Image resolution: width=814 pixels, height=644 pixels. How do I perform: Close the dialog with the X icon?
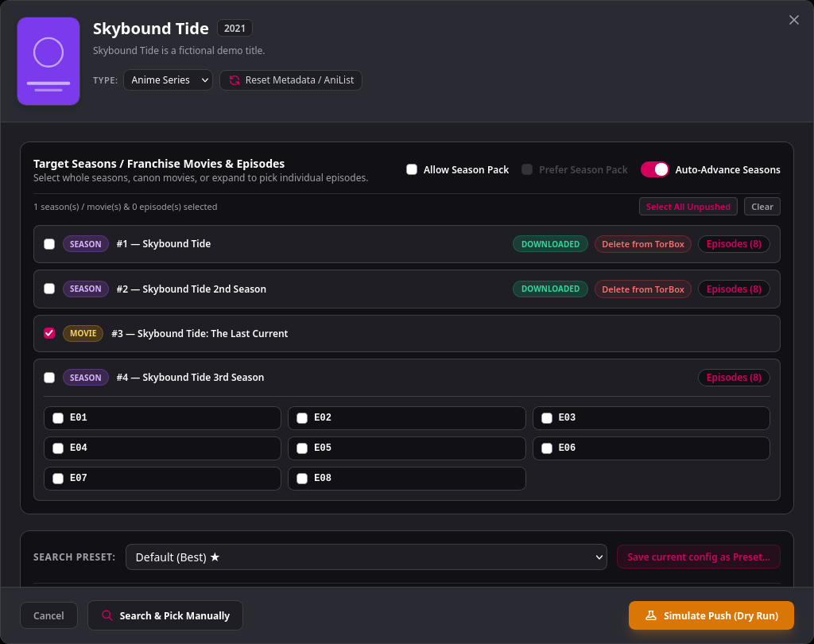pos(794,20)
